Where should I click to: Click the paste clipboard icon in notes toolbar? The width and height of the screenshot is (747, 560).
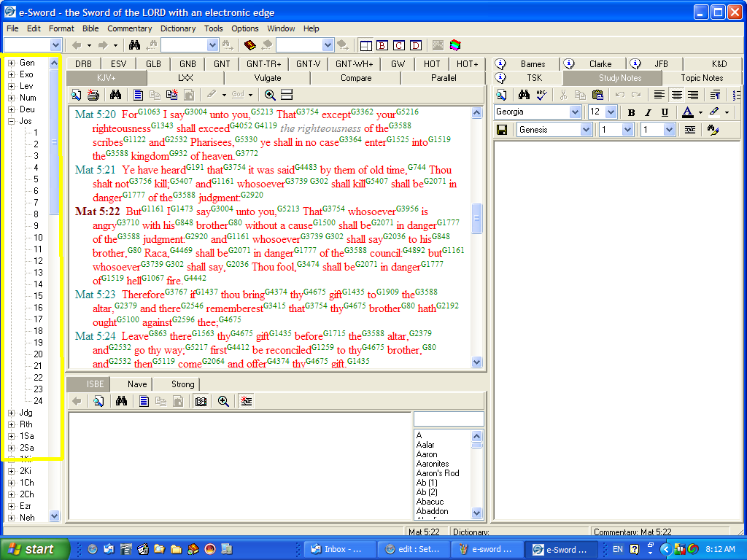[597, 95]
